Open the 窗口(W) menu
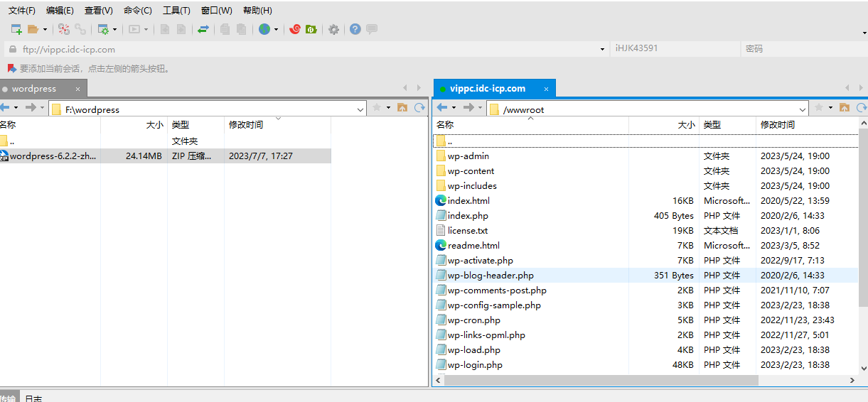 pos(216,11)
